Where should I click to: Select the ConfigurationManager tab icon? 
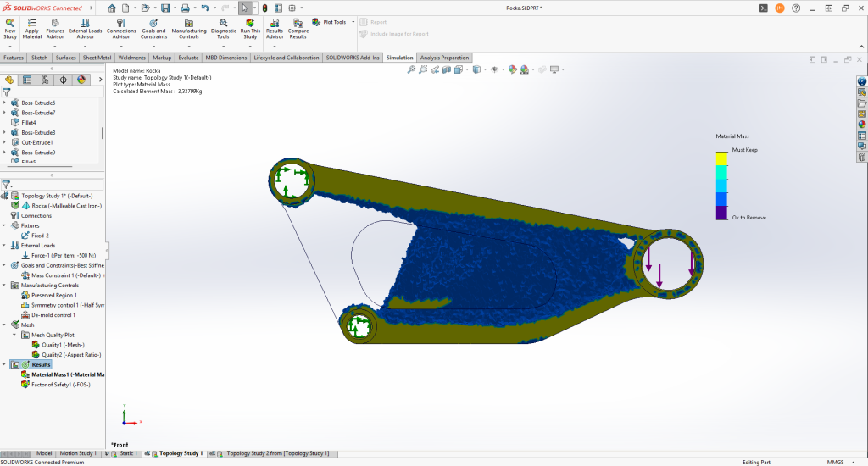click(45, 80)
